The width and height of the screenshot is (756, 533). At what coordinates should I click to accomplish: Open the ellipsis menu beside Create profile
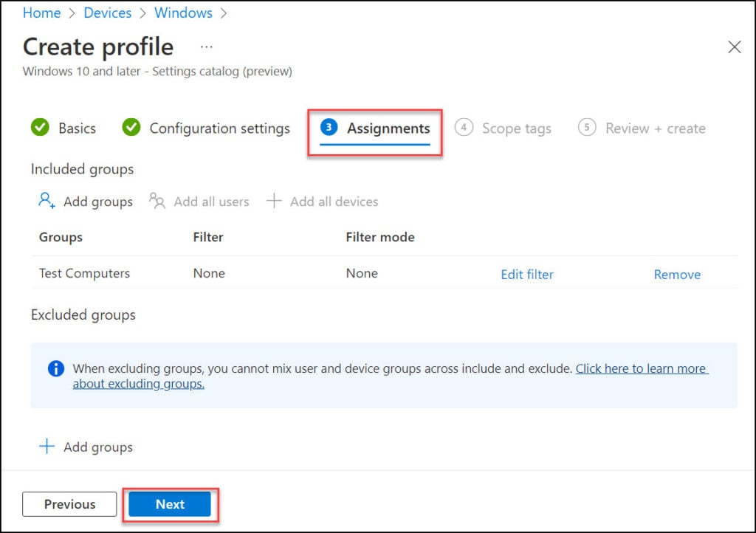pos(207,47)
